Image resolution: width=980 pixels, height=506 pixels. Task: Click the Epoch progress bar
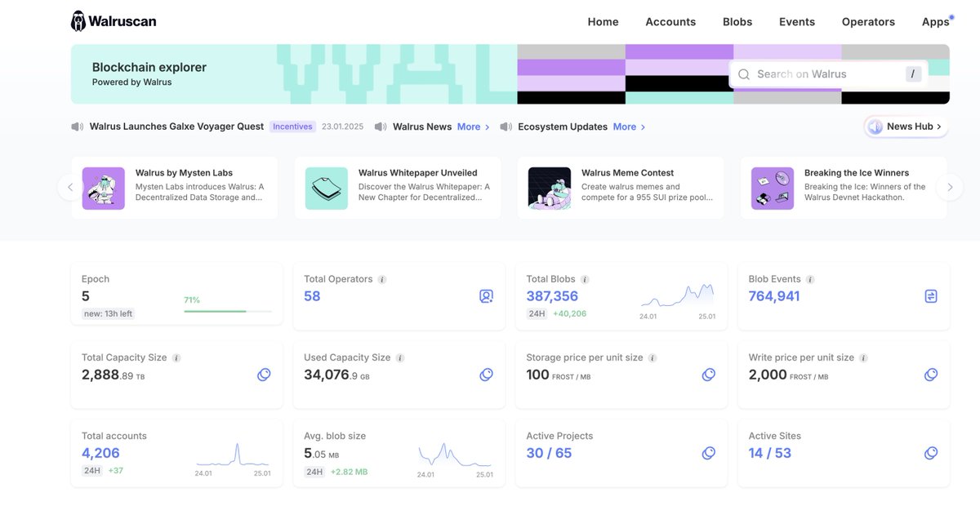pos(228,311)
